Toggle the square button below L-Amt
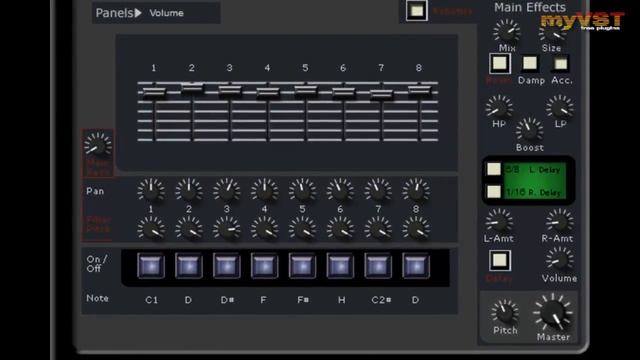Image resolution: width=640 pixels, height=360 pixels. (x=500, y=260)
